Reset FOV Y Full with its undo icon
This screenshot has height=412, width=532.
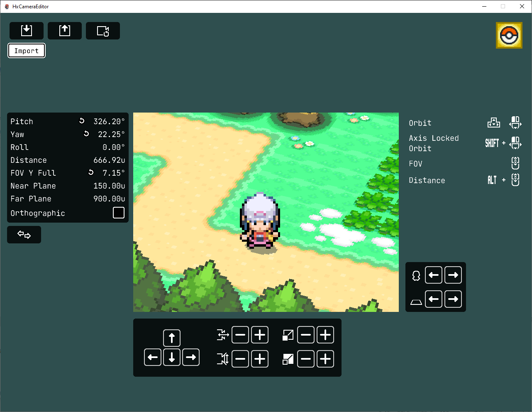pos(91,172)
